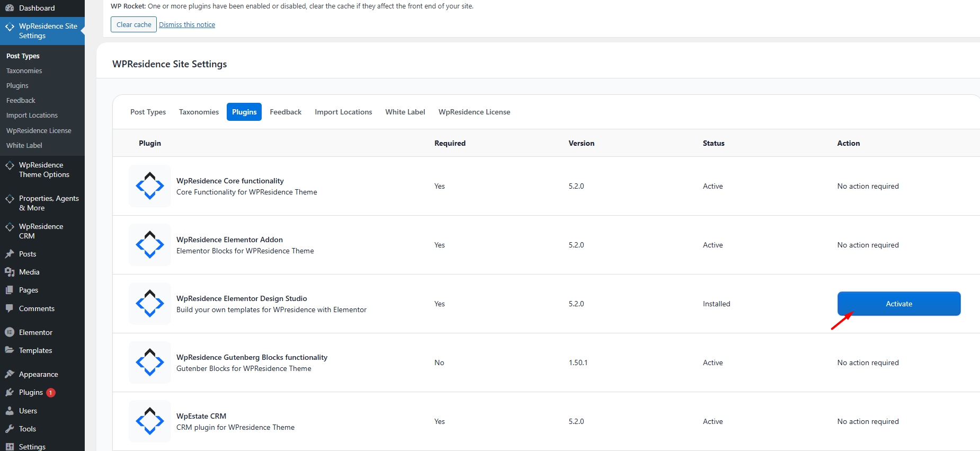Click the Appearance paintbrush icon
This screenshot has height=451, width=980.
pyautogui.click(x=10, y=374)
